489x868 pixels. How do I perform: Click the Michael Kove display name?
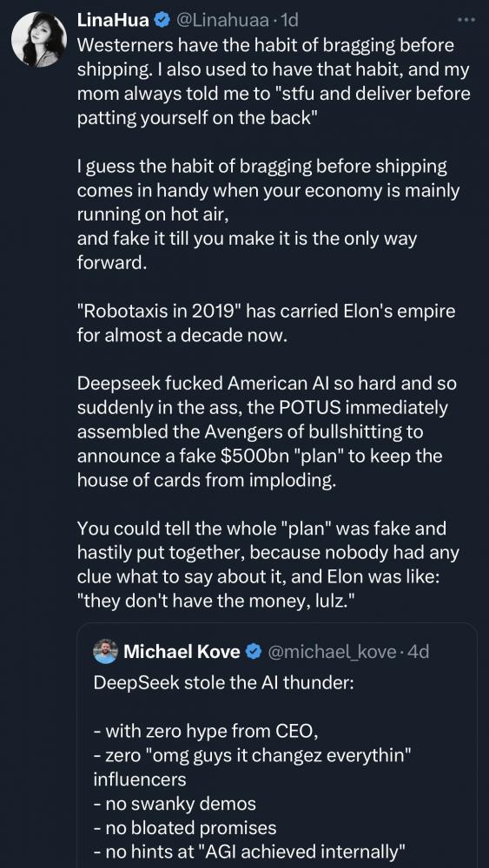(181, 652)
